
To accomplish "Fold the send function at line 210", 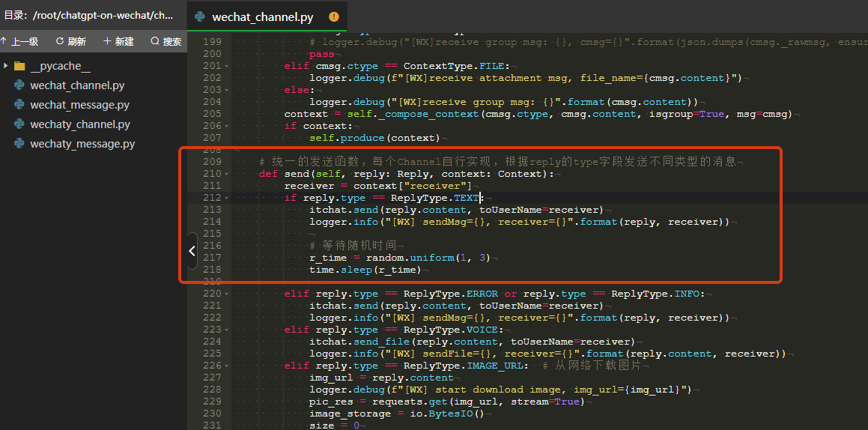I will [x=227, y=174].
